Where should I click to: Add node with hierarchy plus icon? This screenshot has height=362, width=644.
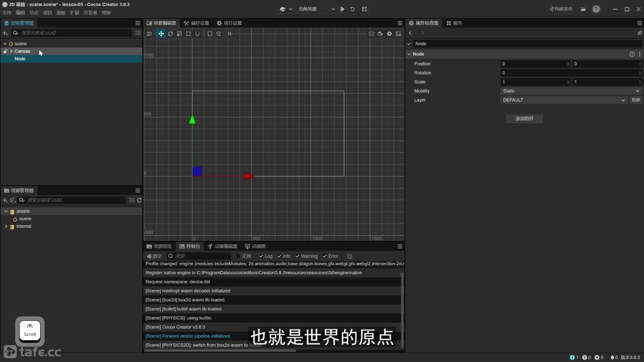tap(5, 33)
